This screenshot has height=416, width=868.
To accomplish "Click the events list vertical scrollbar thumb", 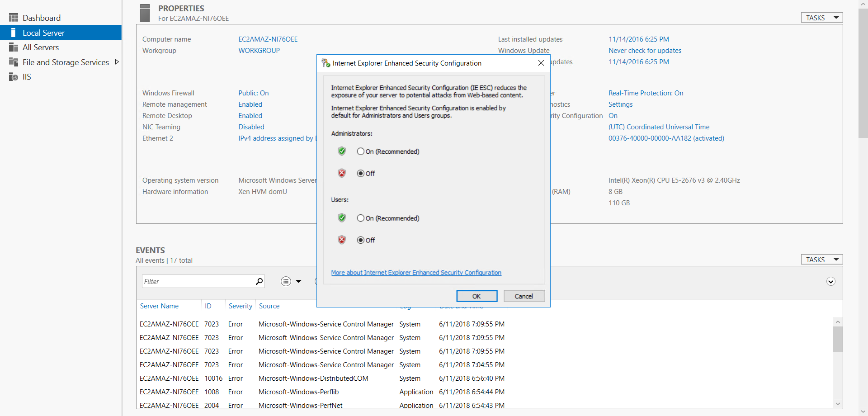I will click(x=838, y=339).
